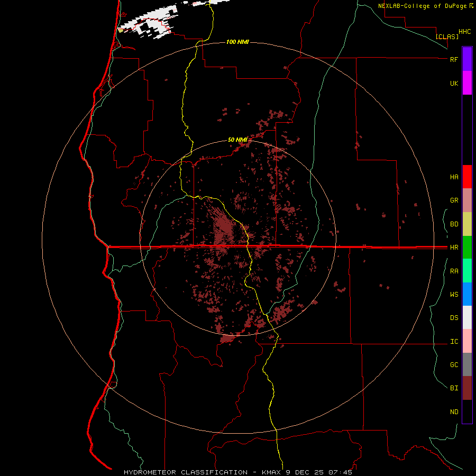This screenshot has height=476, width=476.
Task: Click the red HA hail legend swatch
Action: click(x=467, y=177)
